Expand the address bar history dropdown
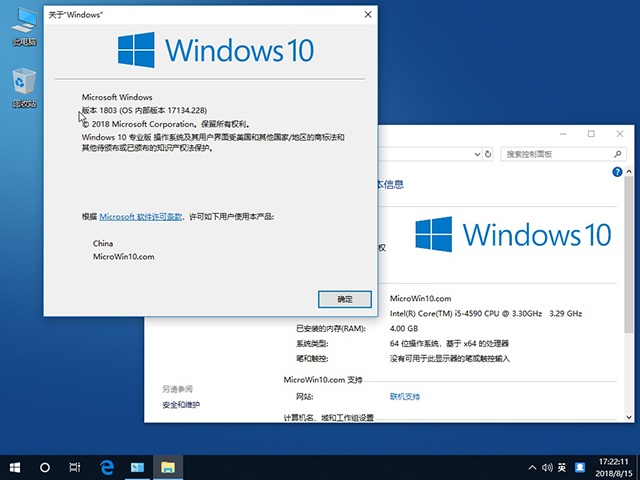 coord(477,154)
